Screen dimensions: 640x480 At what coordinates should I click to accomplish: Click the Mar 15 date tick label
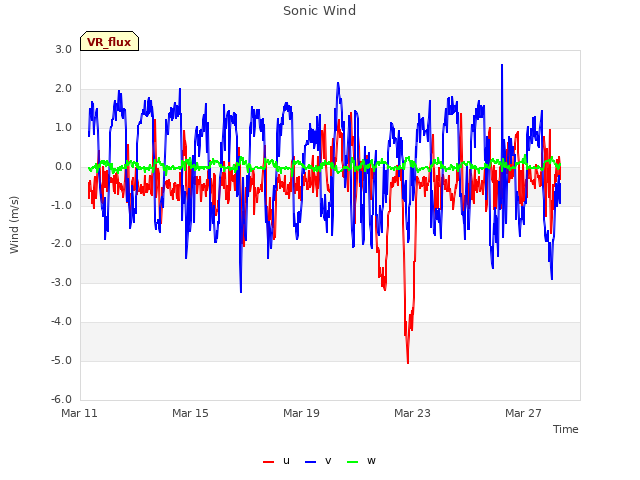point(190,413)
